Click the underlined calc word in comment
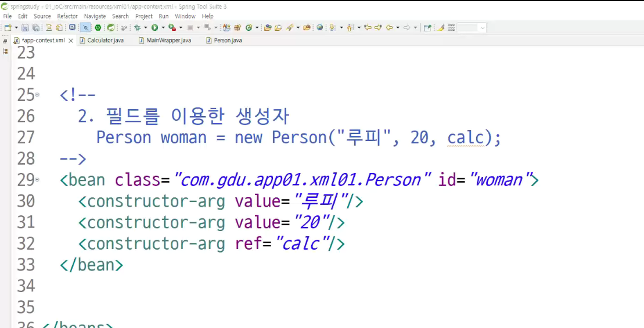The width and height of the screenshot is (644, 328). click(466, 137)
